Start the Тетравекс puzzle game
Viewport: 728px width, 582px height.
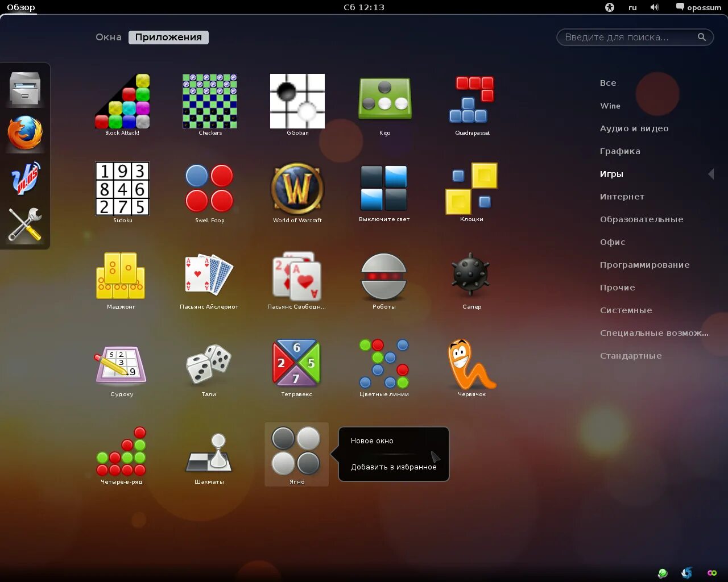coord(296,364)
